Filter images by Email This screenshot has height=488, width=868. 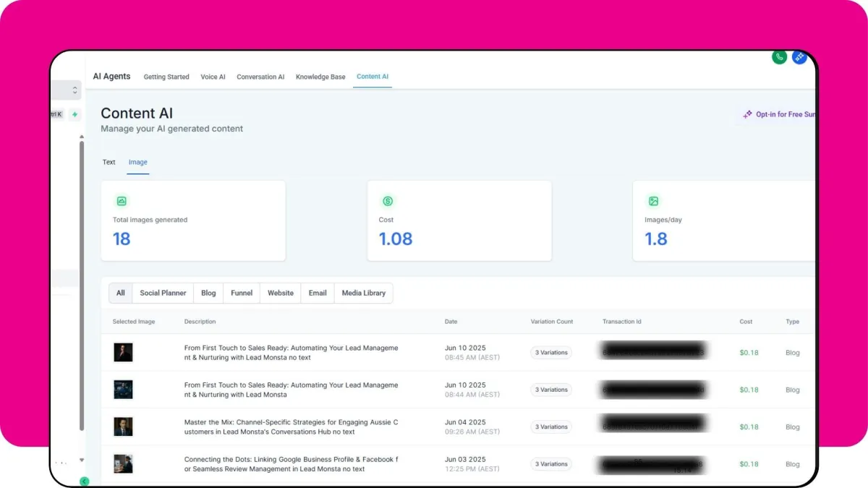318,293
